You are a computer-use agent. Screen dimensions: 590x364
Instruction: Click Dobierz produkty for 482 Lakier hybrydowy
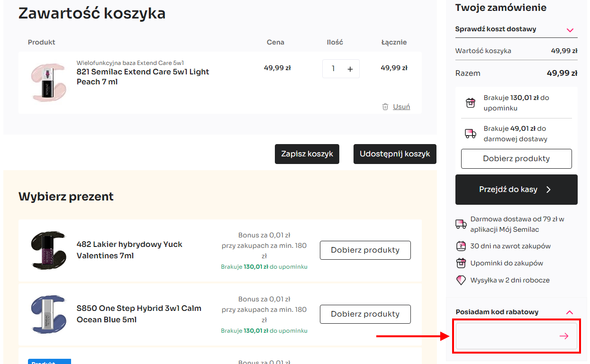[365, 250]
